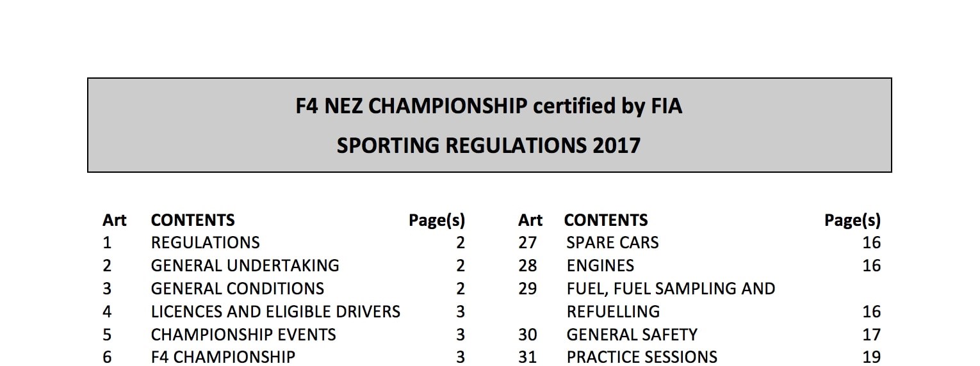Click SPORTING REGULATIONS 2017 heading
The image size is (980, 366).
tap(489, 146)
